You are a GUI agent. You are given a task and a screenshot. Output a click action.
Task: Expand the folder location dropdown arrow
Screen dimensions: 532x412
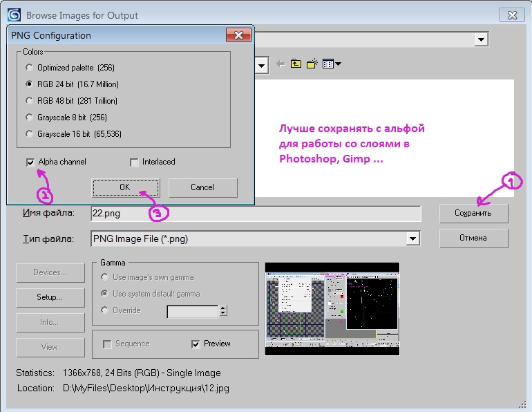click(262, 66)
